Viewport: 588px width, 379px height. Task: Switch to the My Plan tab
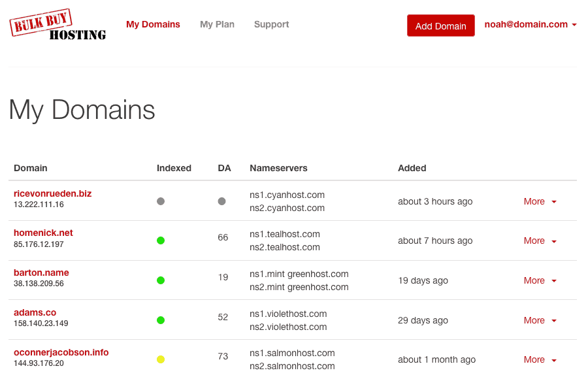coord(217,24)
